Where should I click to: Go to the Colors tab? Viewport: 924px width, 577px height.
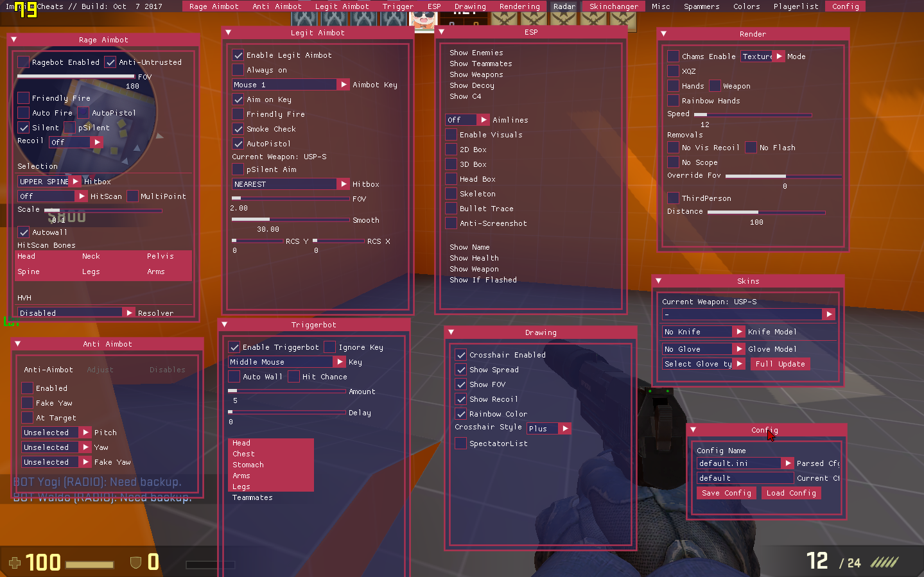click(x=747, y=6)
